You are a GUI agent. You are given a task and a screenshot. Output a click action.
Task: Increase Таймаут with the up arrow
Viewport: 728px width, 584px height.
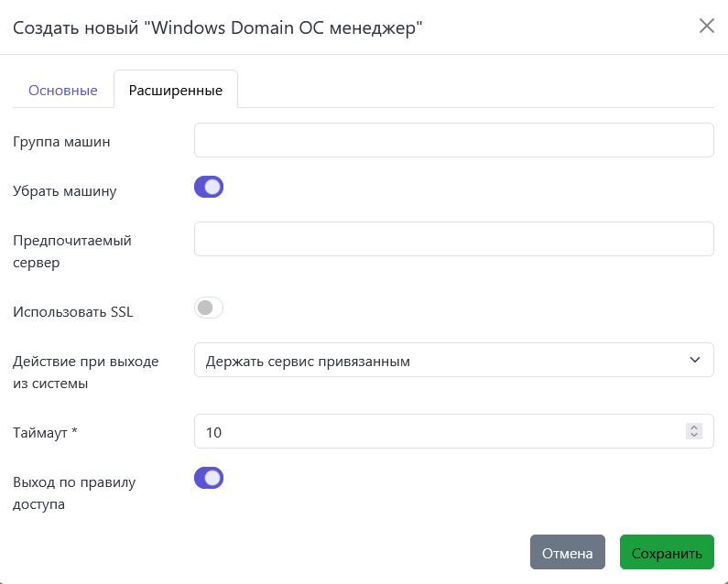coord(694,427)
